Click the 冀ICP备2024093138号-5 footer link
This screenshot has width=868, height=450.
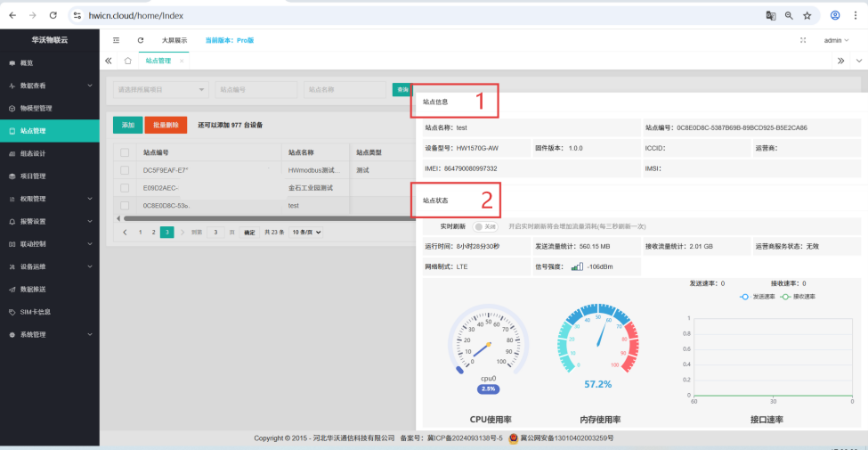coord(465,438)
